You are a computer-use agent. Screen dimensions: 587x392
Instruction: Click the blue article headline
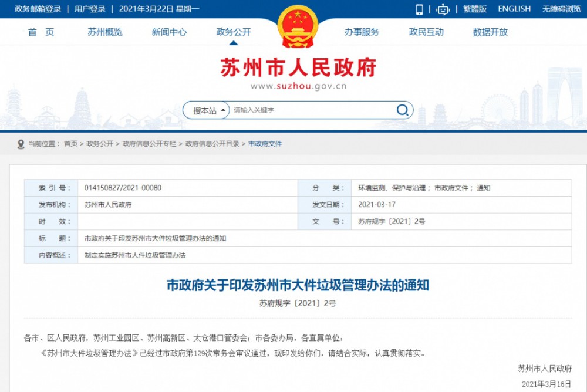coord(298,285)
